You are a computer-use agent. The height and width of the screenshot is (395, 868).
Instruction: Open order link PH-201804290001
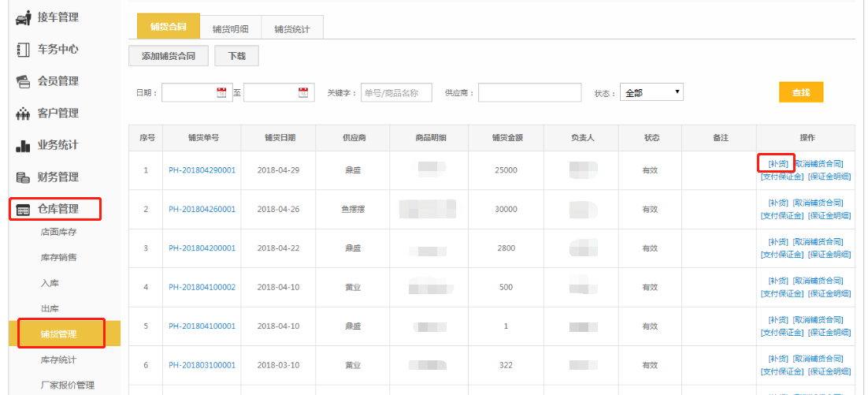tap(202, 170)
